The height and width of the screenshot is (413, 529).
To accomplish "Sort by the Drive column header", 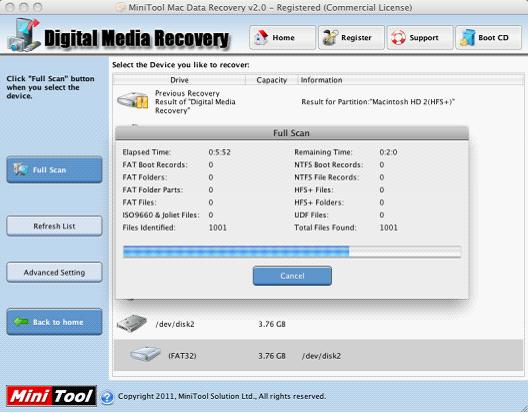I will click(x=179, y=80).
